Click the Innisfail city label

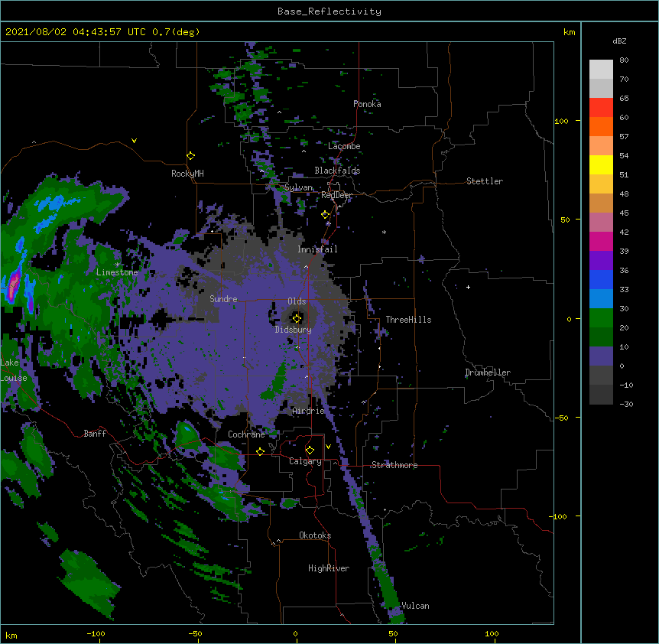[x=317, y=249]
